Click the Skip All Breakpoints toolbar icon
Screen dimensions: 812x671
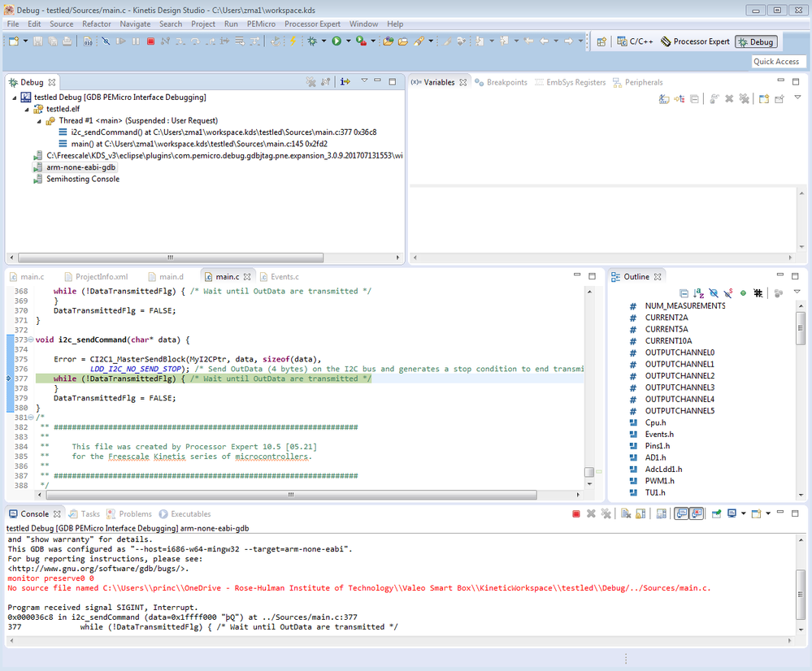tap(106, 41)
